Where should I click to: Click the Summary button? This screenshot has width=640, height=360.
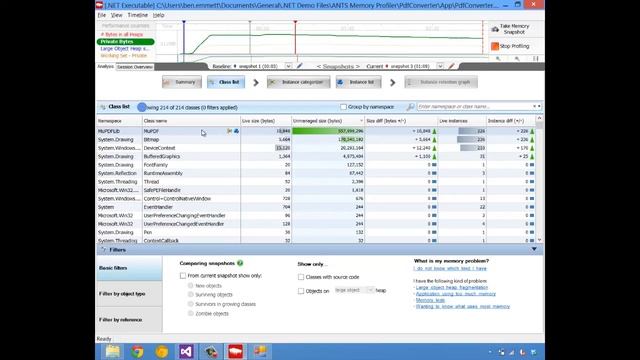(182, 82)
